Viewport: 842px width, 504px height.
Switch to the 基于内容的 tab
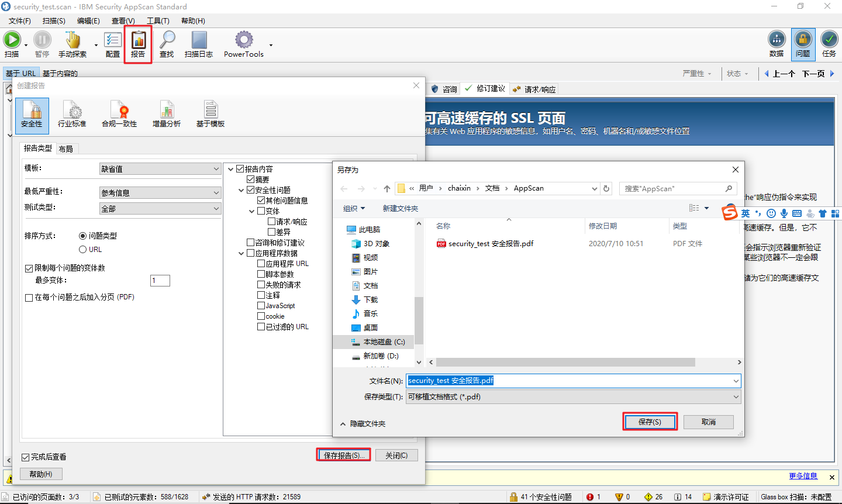60,74
